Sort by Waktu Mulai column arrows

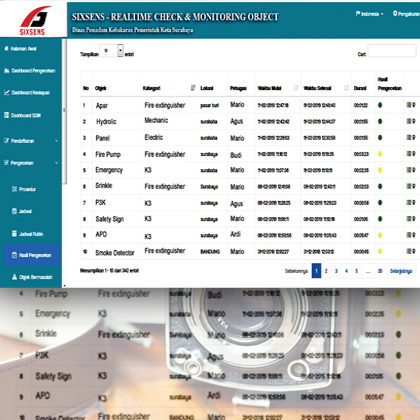[296, 88]
